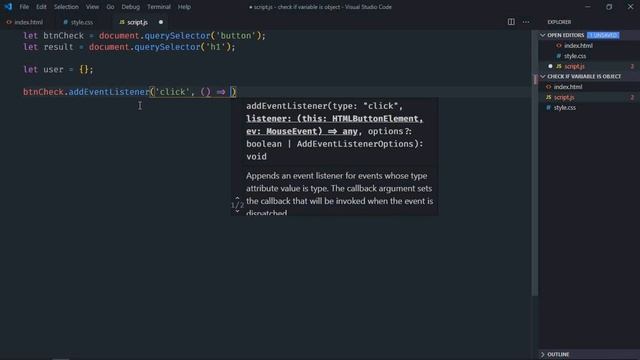This screenshot has width=640, height=360.
Task: Click the VS Code logo icon
Action: pyautogui.click(x=8, y=7)
